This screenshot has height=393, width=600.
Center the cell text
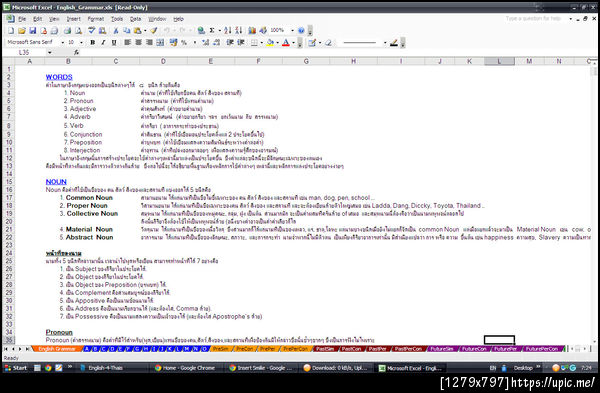[138, 42]
